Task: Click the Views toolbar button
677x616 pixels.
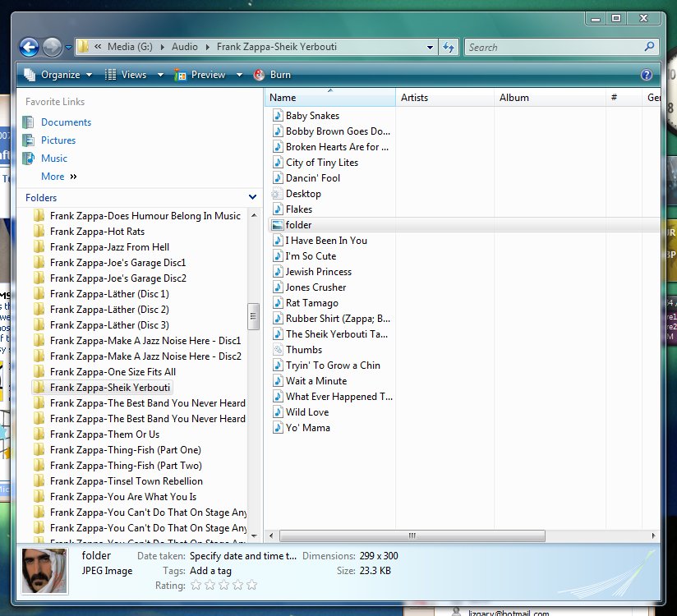Action: coord(126,75)
